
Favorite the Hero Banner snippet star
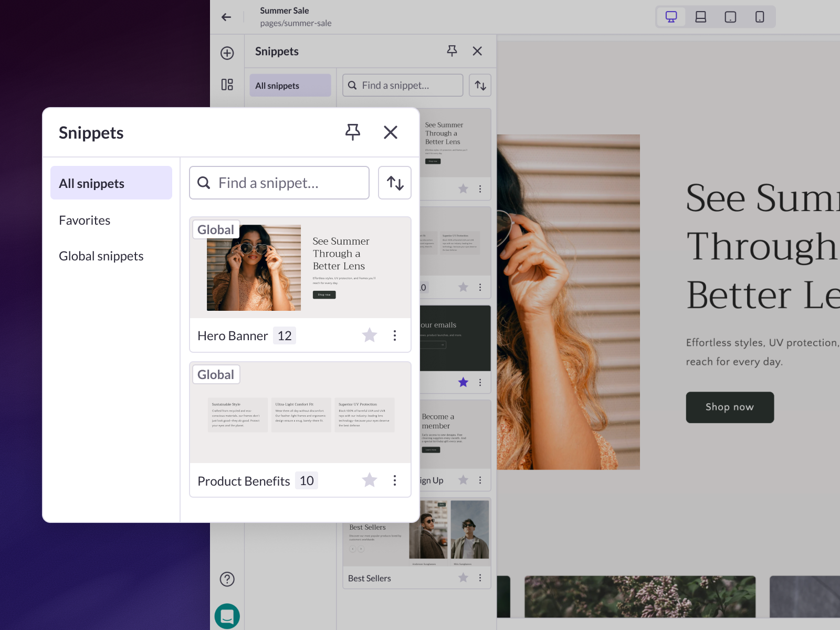pyautogui.click(x=370, y=335)
